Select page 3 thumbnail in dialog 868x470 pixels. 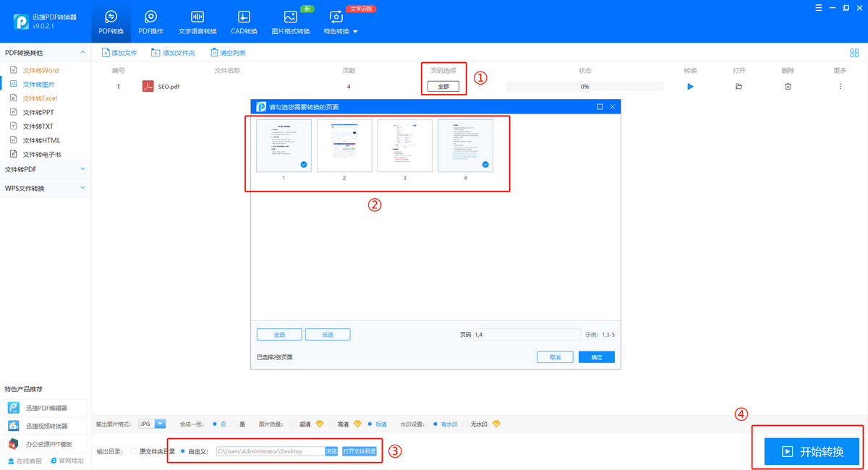[x=405, y=145]
